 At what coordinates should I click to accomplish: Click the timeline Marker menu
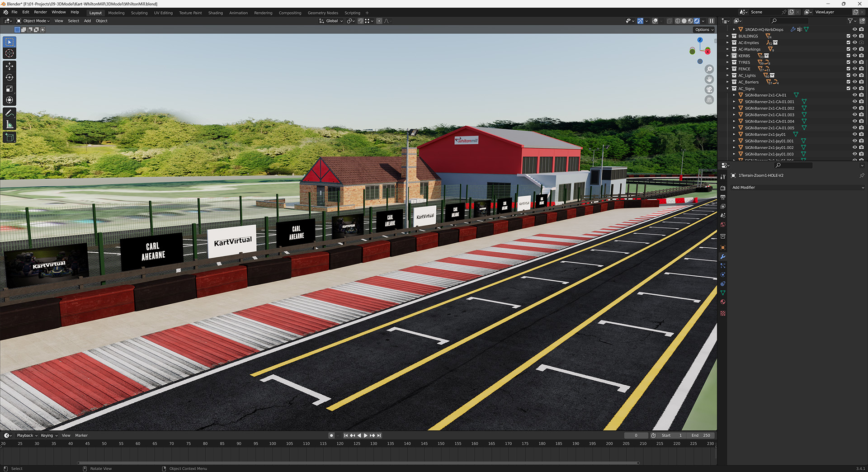click(81, 435)
